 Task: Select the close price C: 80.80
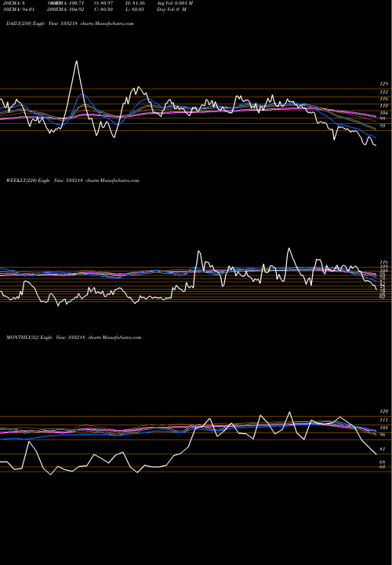pyautogui.click(x=103, y=9)
